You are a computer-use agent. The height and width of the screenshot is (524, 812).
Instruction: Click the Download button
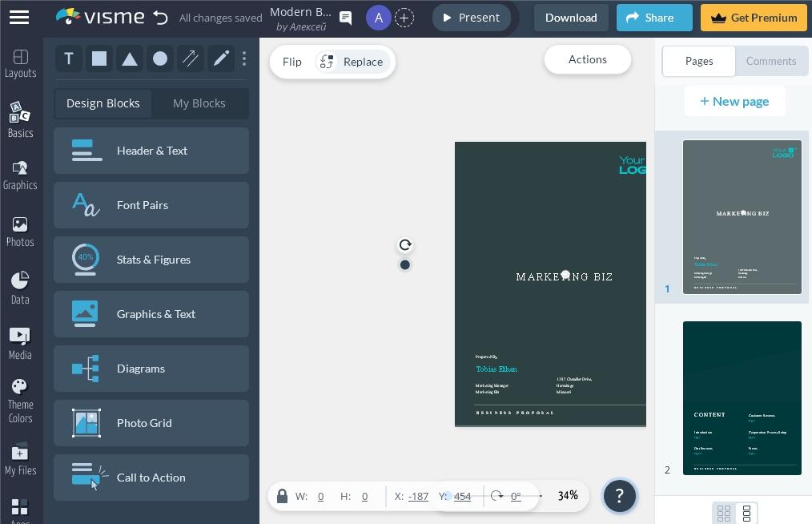[x=571, y=18]
